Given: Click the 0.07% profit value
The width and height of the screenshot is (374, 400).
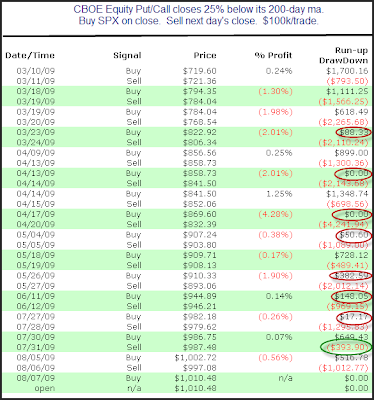Looking at the screenshot, I should coord(279,337).
